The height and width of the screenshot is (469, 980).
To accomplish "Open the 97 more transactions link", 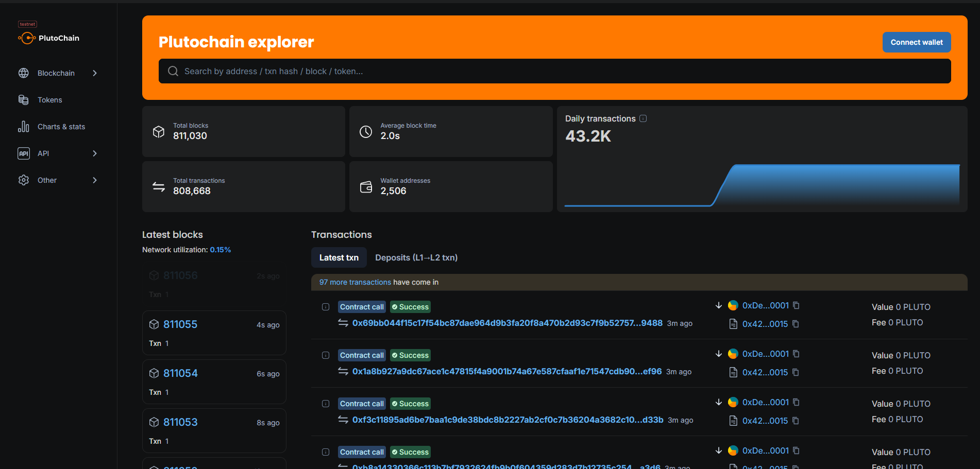I will (354, 282).
